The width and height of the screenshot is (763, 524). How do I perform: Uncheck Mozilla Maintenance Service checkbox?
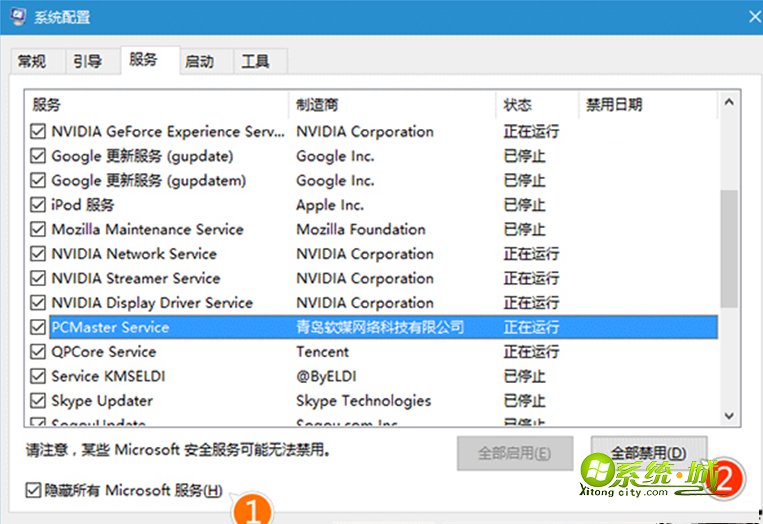point(38,229)
